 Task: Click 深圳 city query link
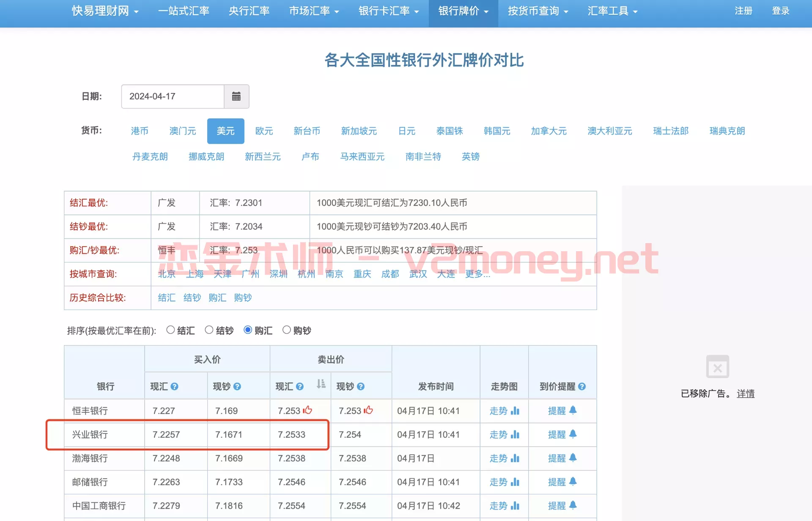[x=279, y=274]
